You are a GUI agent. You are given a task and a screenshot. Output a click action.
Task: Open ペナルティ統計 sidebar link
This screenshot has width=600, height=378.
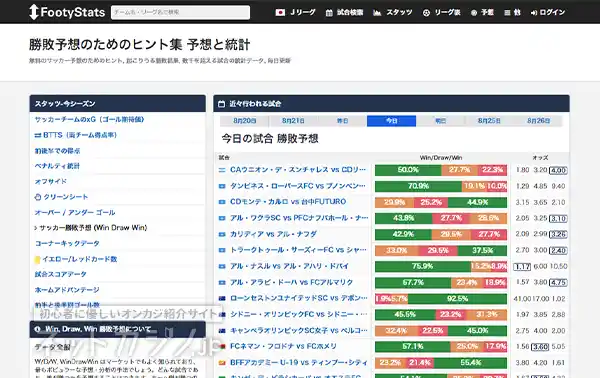(57, 166)
